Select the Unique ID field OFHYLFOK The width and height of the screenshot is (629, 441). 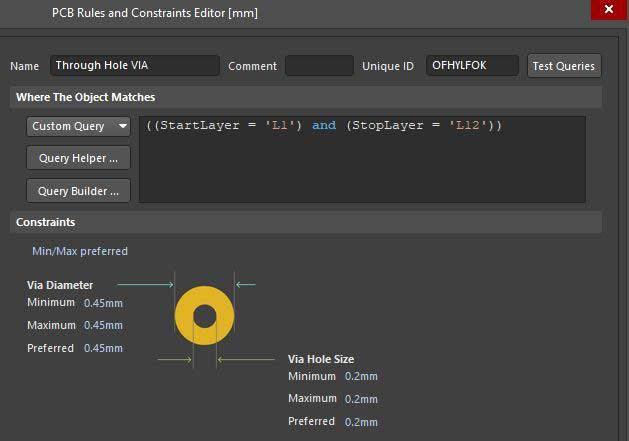[472, 66]
